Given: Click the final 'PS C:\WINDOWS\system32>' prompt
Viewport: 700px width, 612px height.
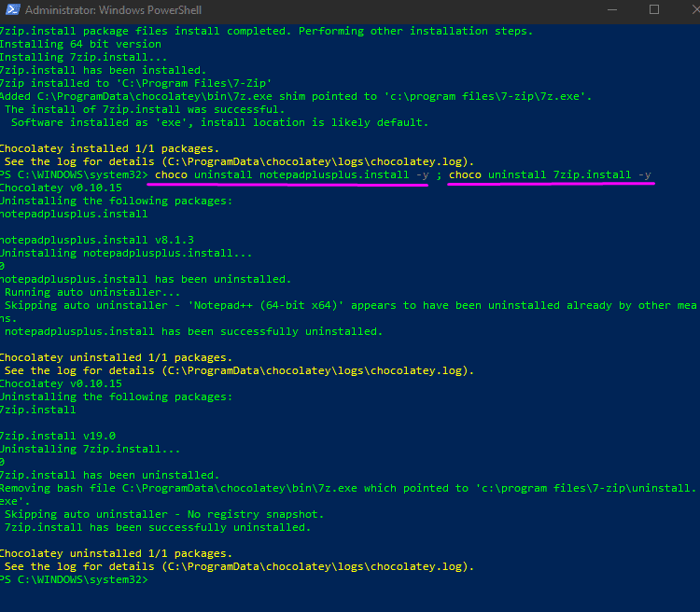Looking at the screenshot, I should pyautogui.click(x=74, y=580).
